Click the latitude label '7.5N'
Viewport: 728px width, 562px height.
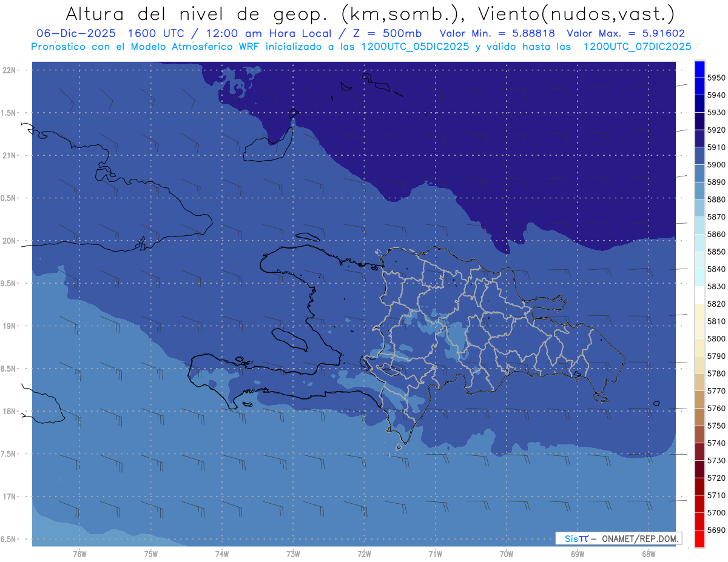coord(8,454)
